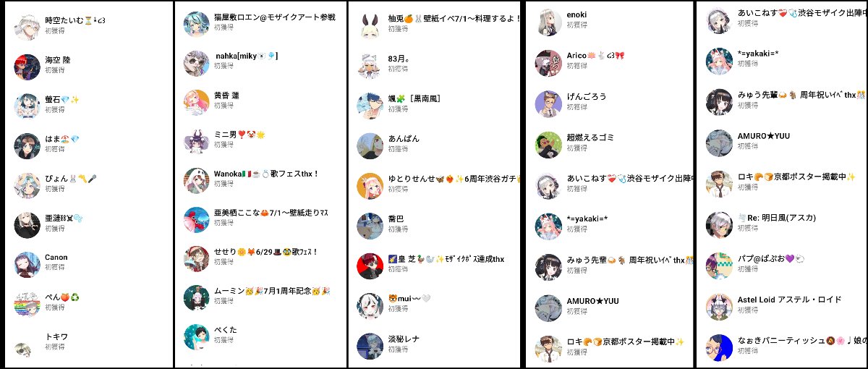Click enoki's grey-haired avatar
The image size is (868, 369).
click(x=548, y=22)
